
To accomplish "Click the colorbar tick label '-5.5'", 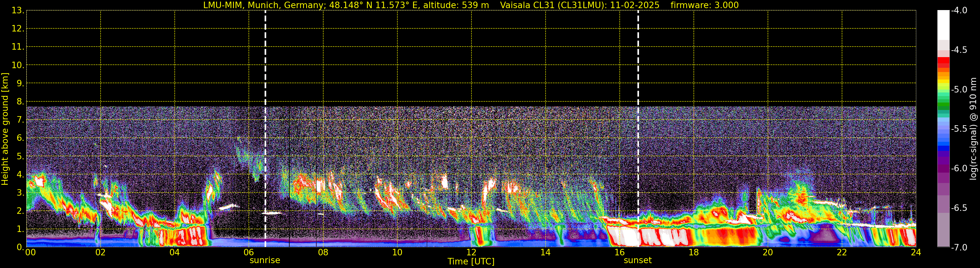I will pos(959,129).
